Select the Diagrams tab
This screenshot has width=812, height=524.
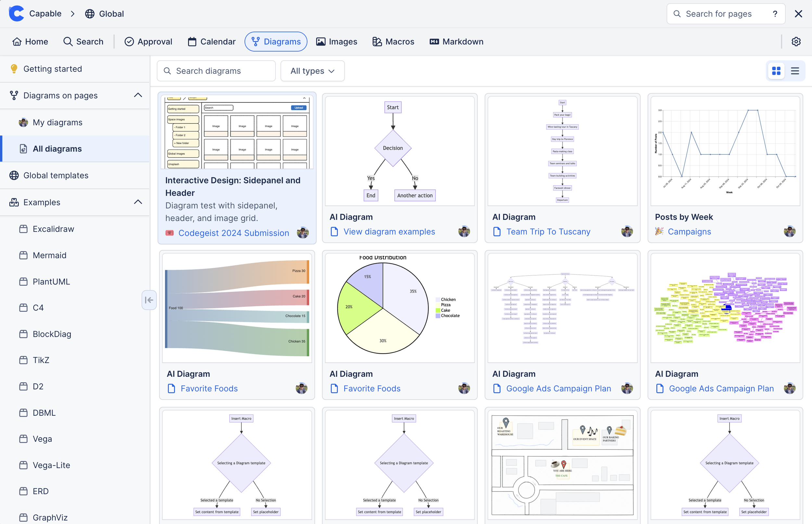[x=276, y=42]
